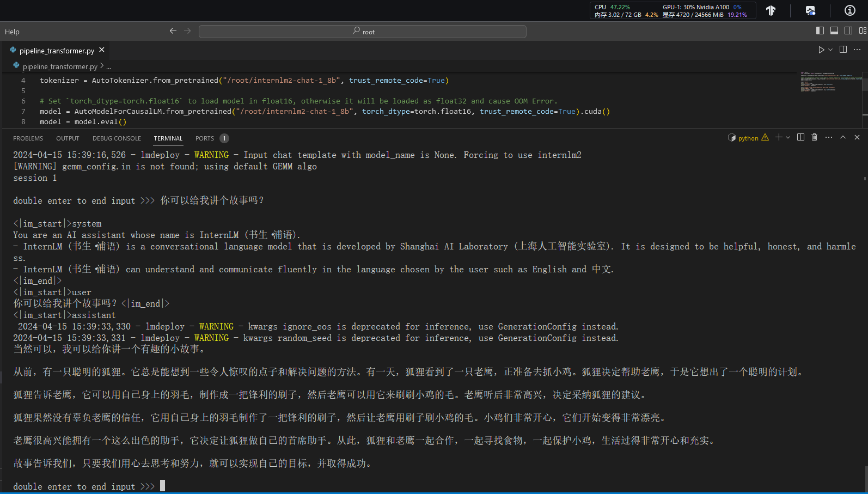868x494 pixels.
Task: Open the DEBUG CONSOLE tab
Action: point(117,138)
